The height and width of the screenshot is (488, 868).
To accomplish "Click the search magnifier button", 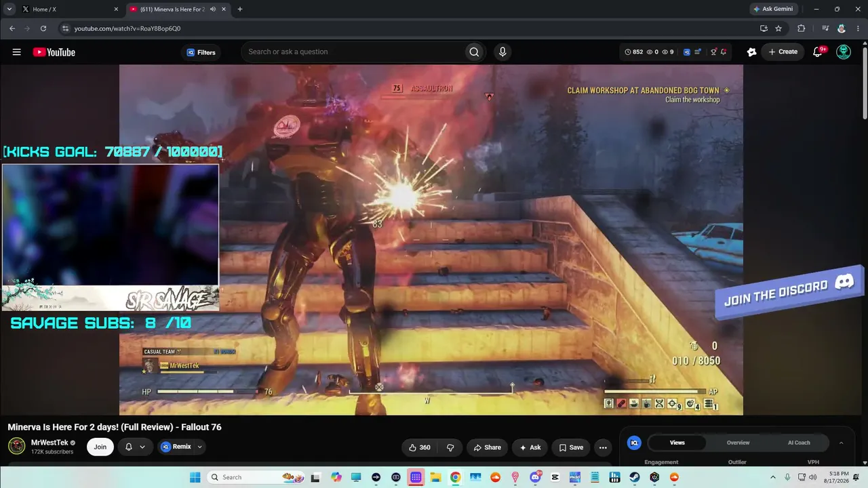I will point(474,52).
